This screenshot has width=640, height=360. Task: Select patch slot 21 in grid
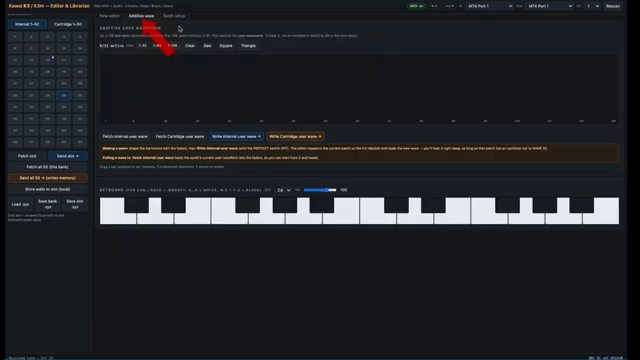[15, 84]
